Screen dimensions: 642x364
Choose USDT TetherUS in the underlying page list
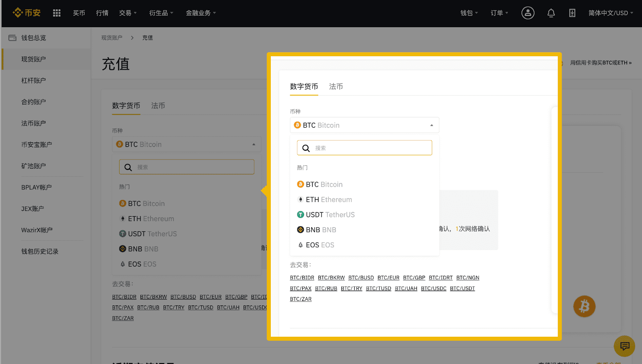148,234
